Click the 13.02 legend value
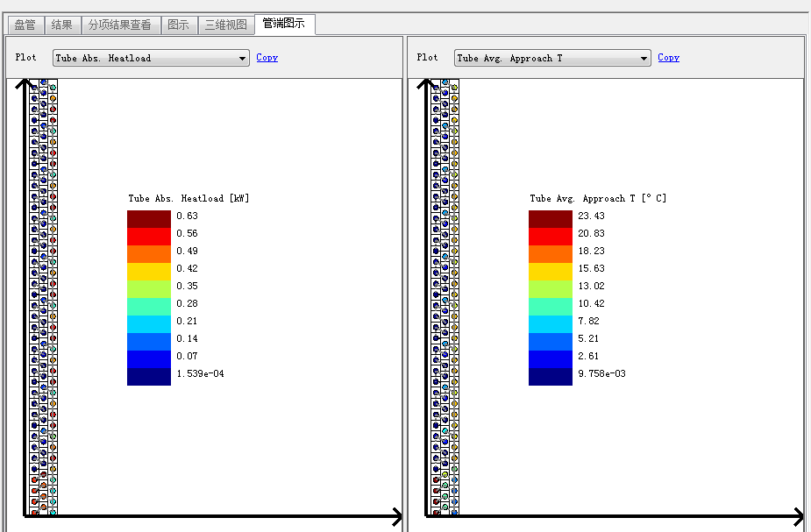 (591, 286)
